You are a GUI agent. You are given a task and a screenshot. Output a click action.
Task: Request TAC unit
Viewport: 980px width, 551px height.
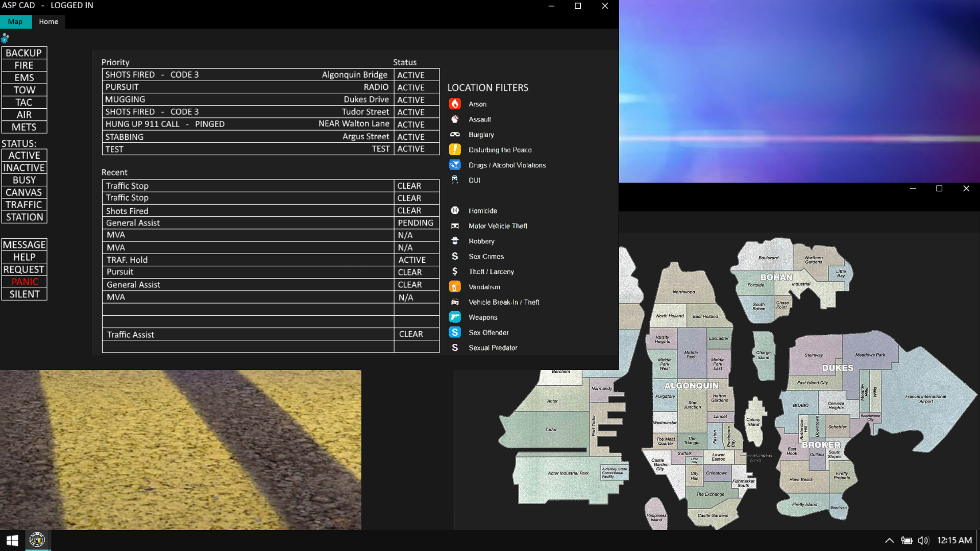coord(24,103)
